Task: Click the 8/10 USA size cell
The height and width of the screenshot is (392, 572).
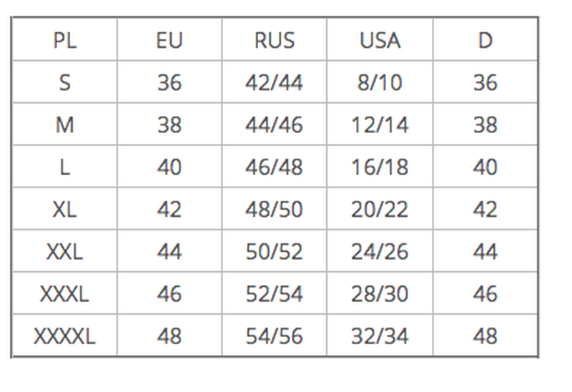Action: click(380, 82)
